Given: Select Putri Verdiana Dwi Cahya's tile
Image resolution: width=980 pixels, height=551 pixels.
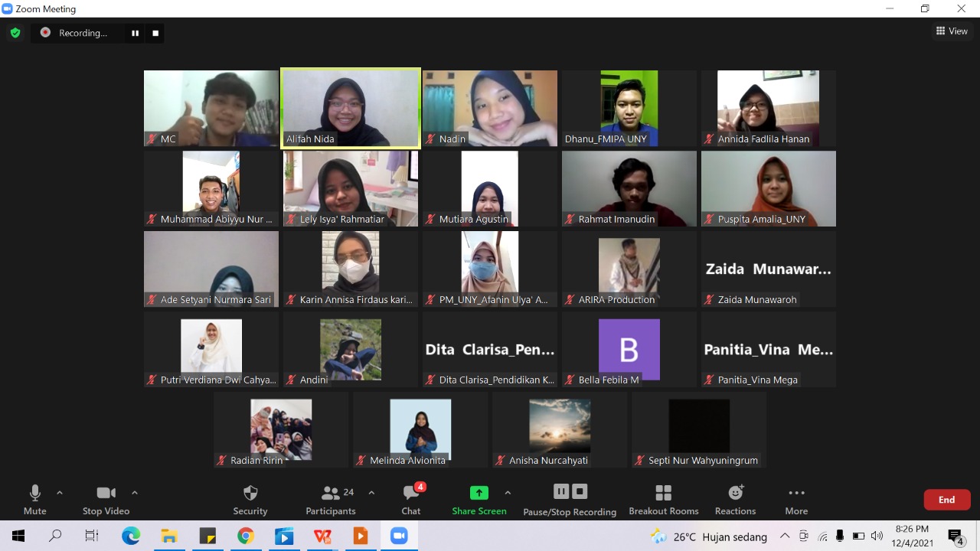Looking at the screenshot, I should tap(211, 349).
